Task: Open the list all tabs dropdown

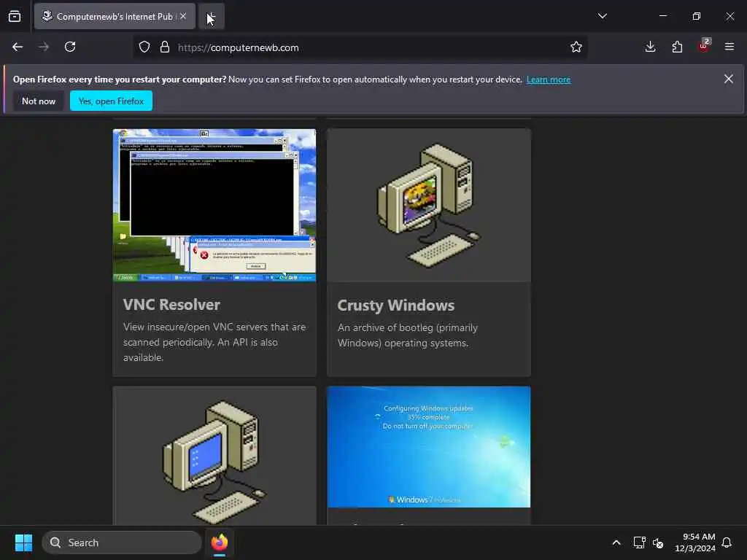Action: click(x=602, y=16)
